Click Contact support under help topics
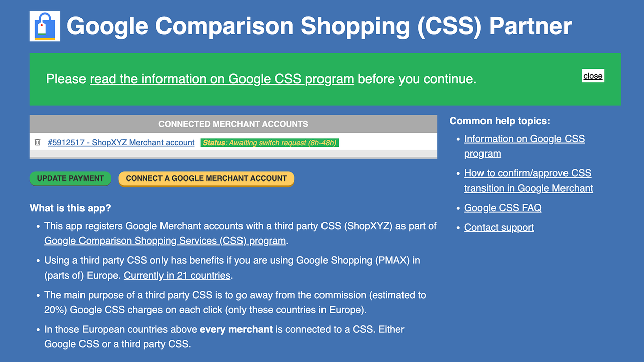Viewport: 644px width, 362px height. [x=499, y=227]
